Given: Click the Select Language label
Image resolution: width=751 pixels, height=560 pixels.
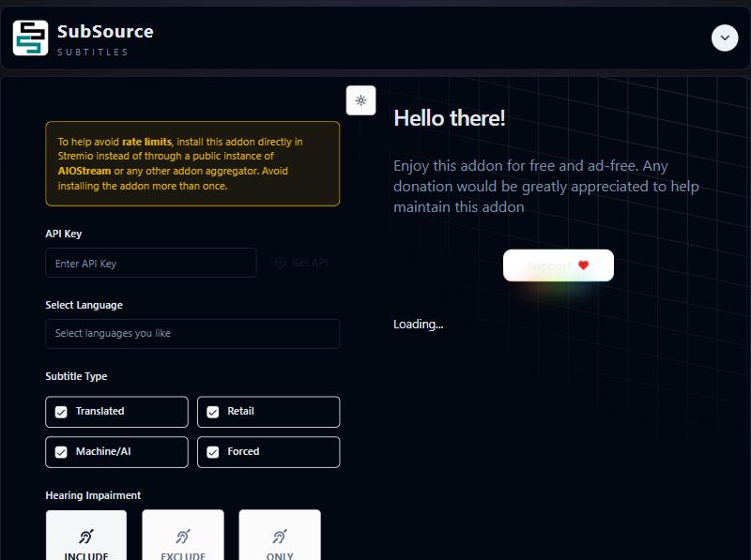Looking at the screenshot, I should [84, 305].
